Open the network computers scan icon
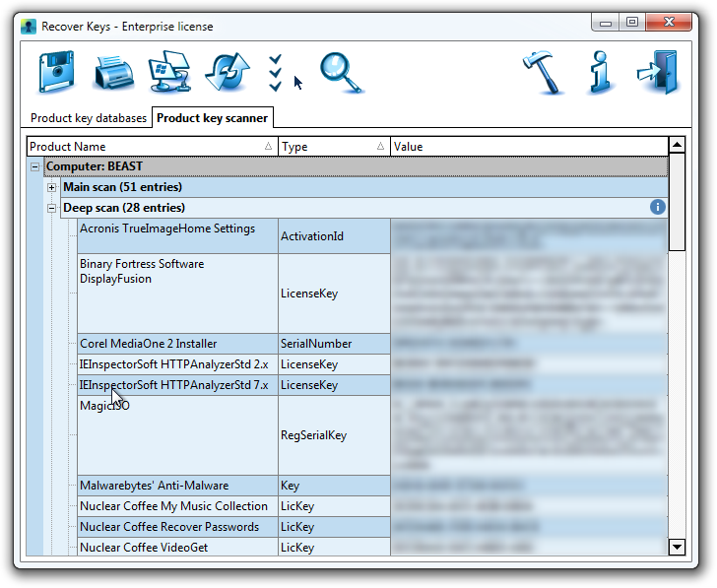Screen dimensions: 717x588 [x=170, y=72]
